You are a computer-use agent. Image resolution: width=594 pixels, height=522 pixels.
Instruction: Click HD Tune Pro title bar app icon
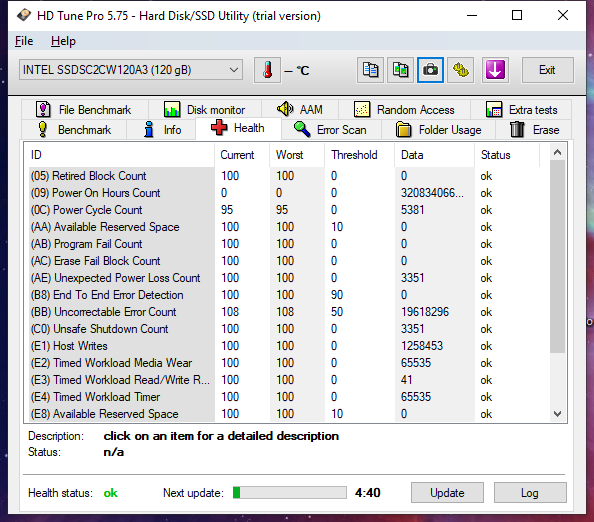click(x=24, y=16)
